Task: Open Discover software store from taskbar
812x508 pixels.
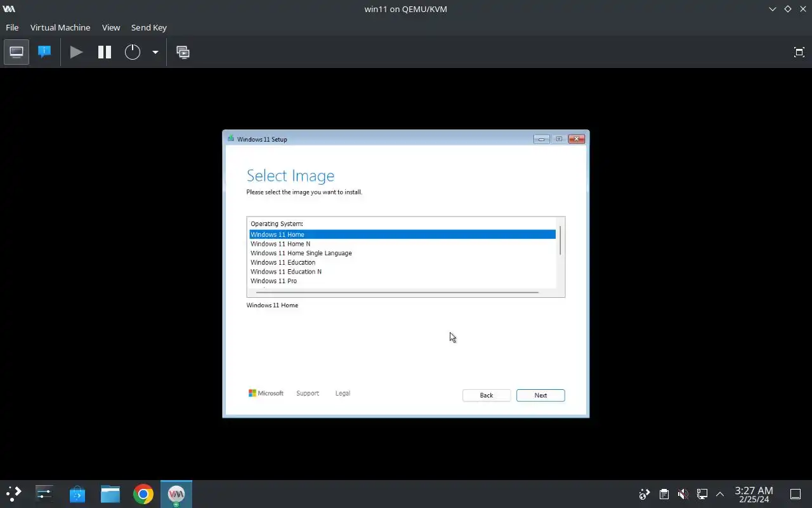Action: pyautogui.click(x=77, y=494)
